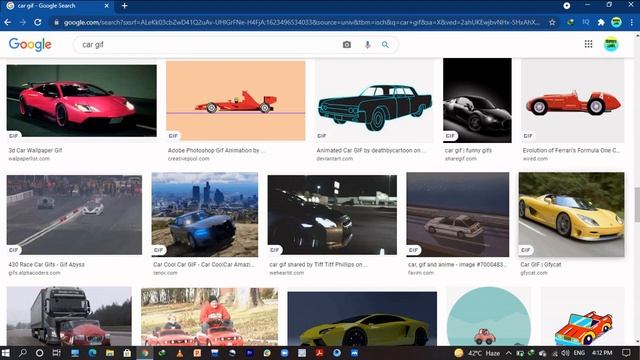Open Cortana circle on taskbar
Screen dimensions: 640x360
[x=39, y=353]
